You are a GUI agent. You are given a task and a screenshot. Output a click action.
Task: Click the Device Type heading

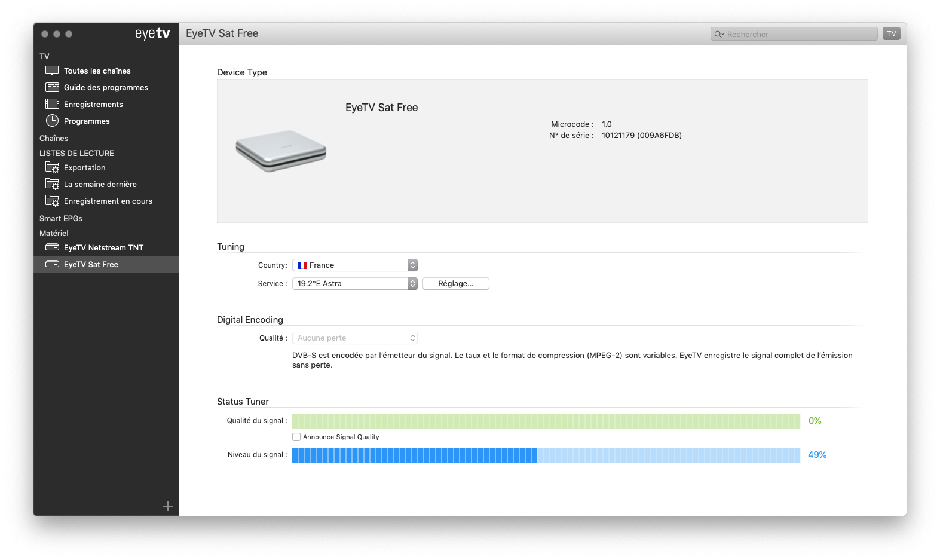point(242,72)
